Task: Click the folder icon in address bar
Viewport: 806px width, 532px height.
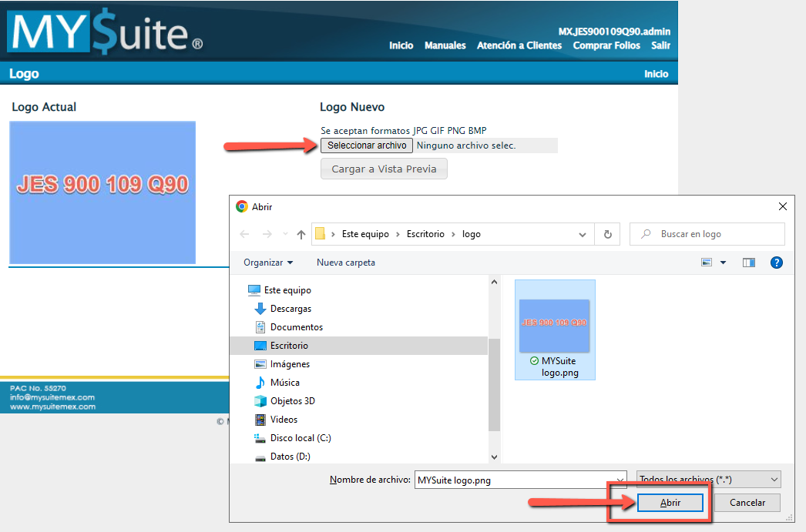Action: (320, 234)
